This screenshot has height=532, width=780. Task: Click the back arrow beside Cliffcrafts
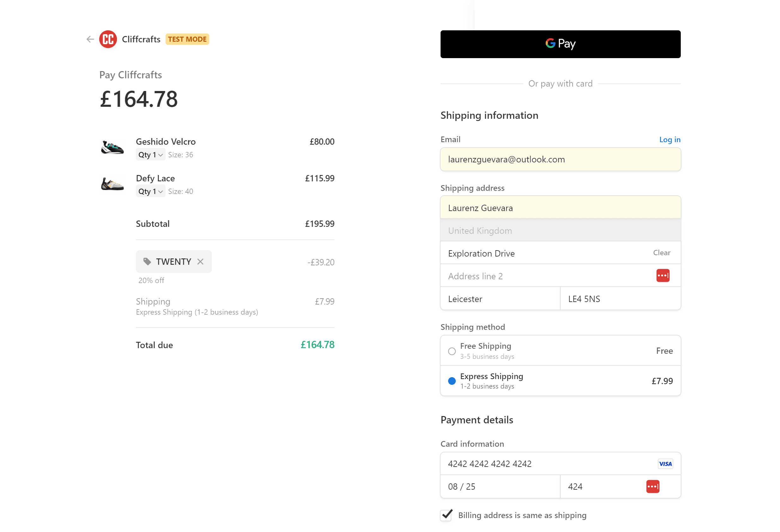[x=90, y=39]
